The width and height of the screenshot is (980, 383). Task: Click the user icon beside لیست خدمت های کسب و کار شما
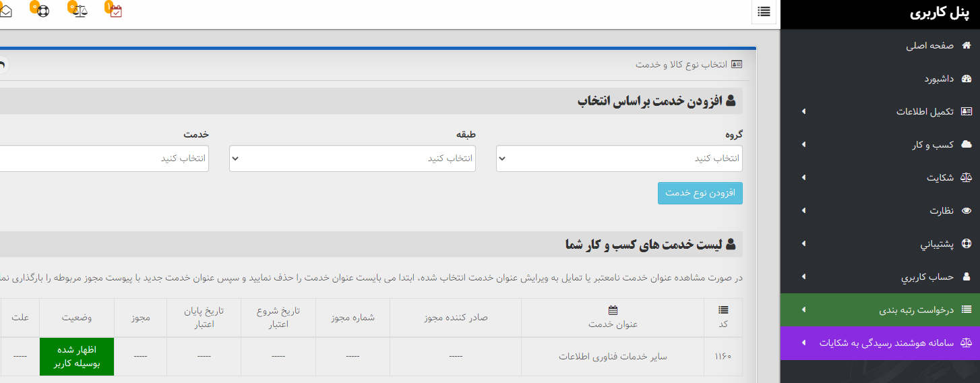731,244
